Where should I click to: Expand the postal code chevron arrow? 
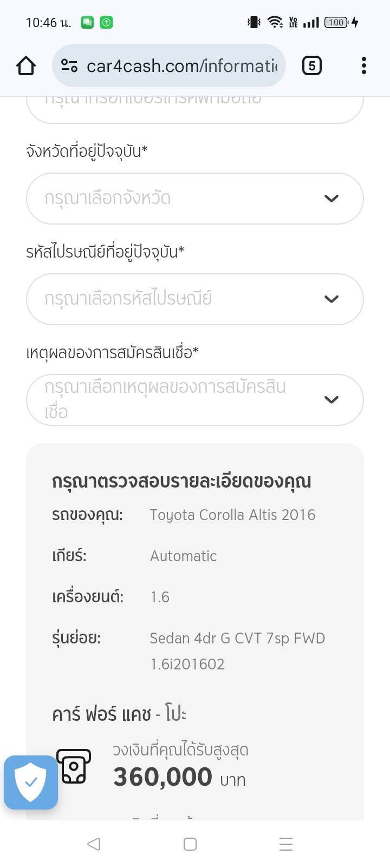[331, 299]
